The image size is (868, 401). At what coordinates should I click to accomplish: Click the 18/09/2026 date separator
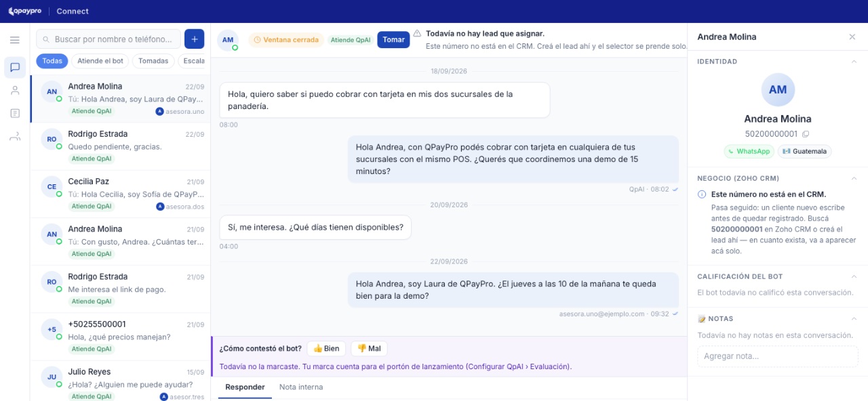pos(449,71)
